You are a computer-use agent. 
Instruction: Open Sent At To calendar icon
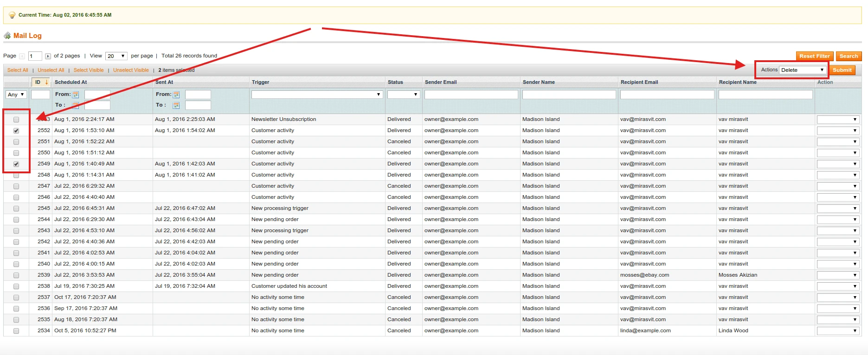coord(176,105)
